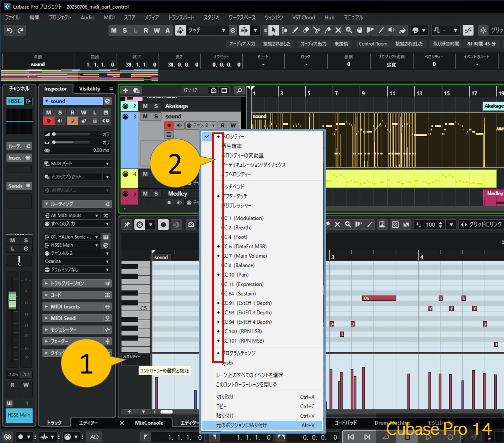Choose ピッチベンド from controller menu
The width and height of the screenshot is (504, 443).
[x=262, y=186]
